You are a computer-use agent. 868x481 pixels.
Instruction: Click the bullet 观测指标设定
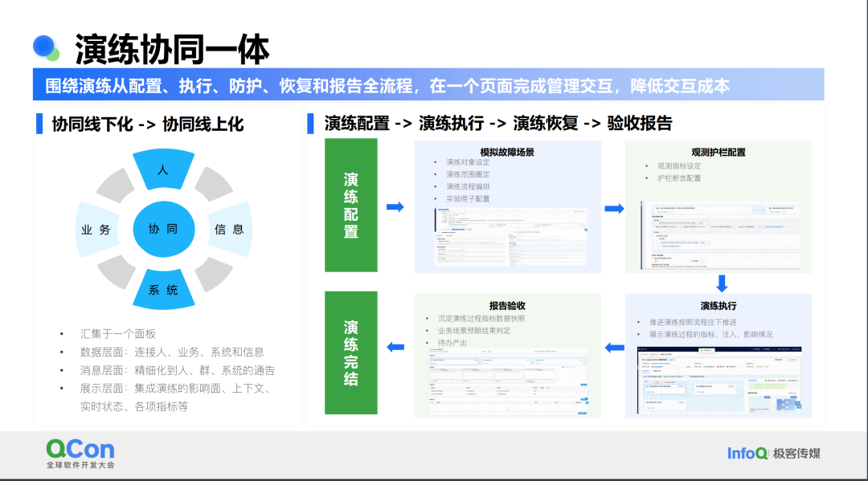679,166
